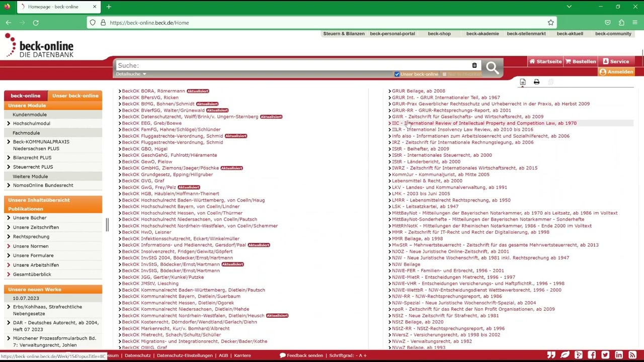The width and height of the screenshot is (644, 362).
Task: Open Facebook icon in footer
Action: 592,355
